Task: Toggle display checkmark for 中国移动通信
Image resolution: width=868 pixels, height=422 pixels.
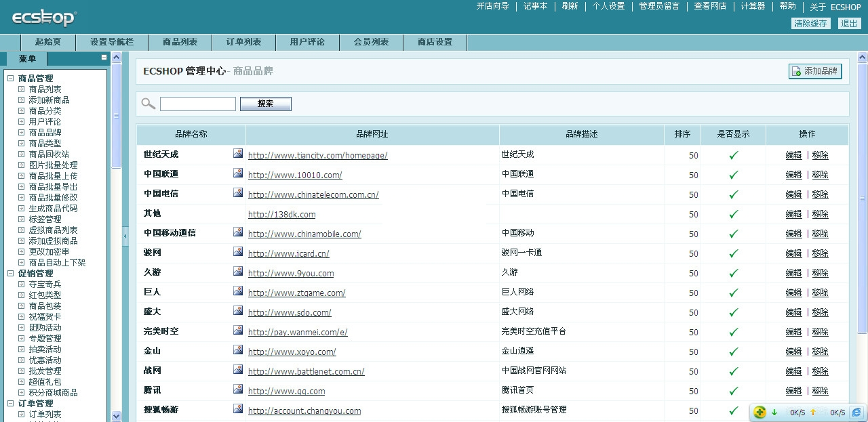Action: pos(733,234)
